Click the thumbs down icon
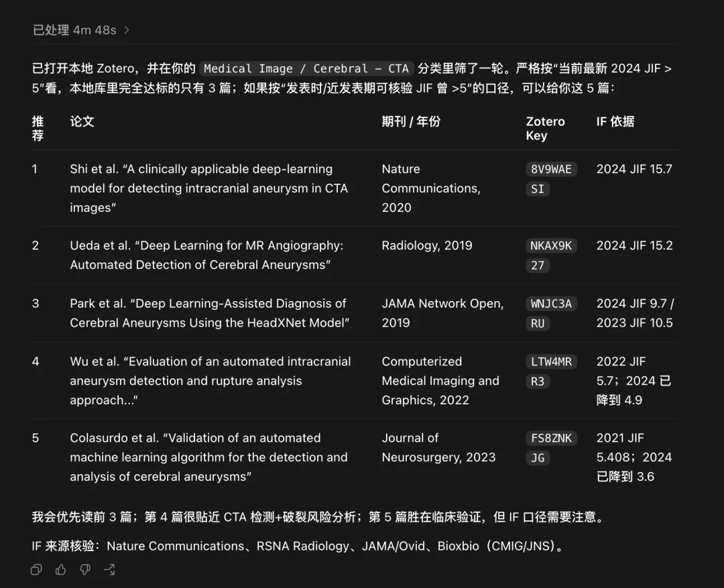The width and height of the screenshot is (724, 588). point(85,569)
